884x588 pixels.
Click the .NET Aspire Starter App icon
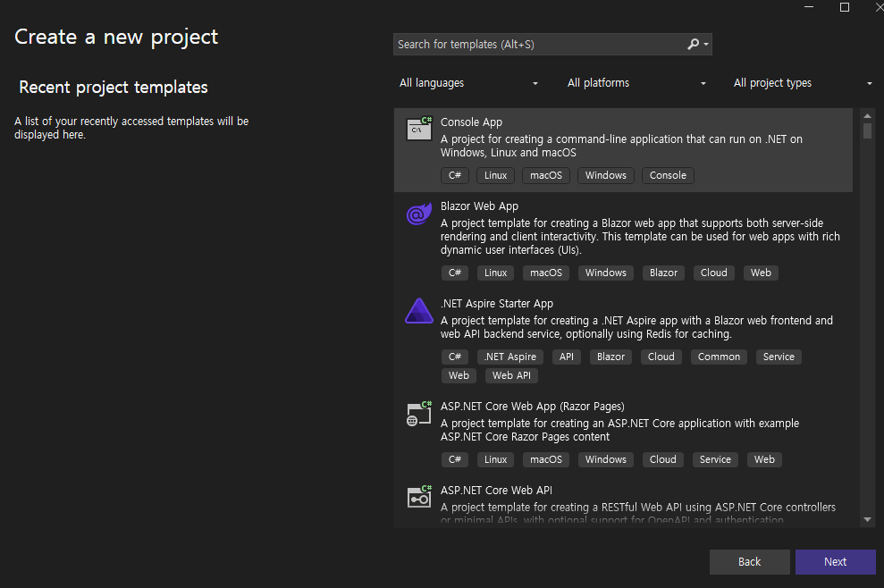coord(419,311)
